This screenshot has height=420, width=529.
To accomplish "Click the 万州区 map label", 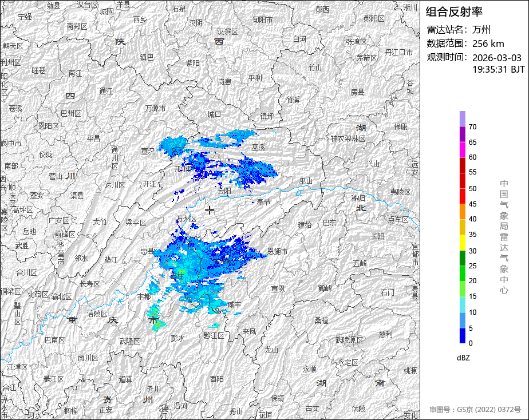I will point(187,219).
